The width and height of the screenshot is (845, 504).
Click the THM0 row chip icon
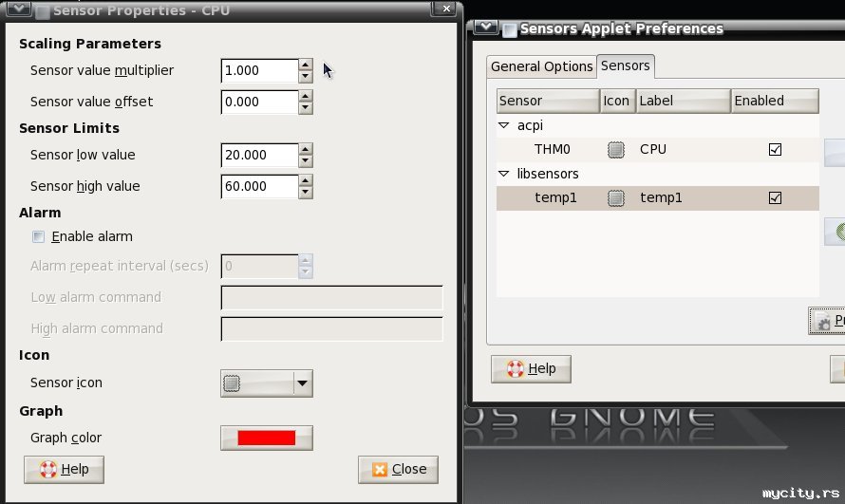616,150
